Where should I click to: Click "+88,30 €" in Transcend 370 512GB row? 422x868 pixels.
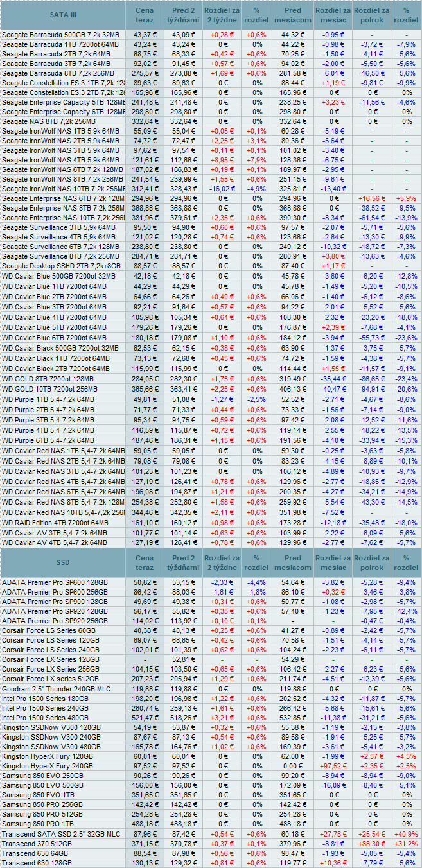(x=372, y=844)
